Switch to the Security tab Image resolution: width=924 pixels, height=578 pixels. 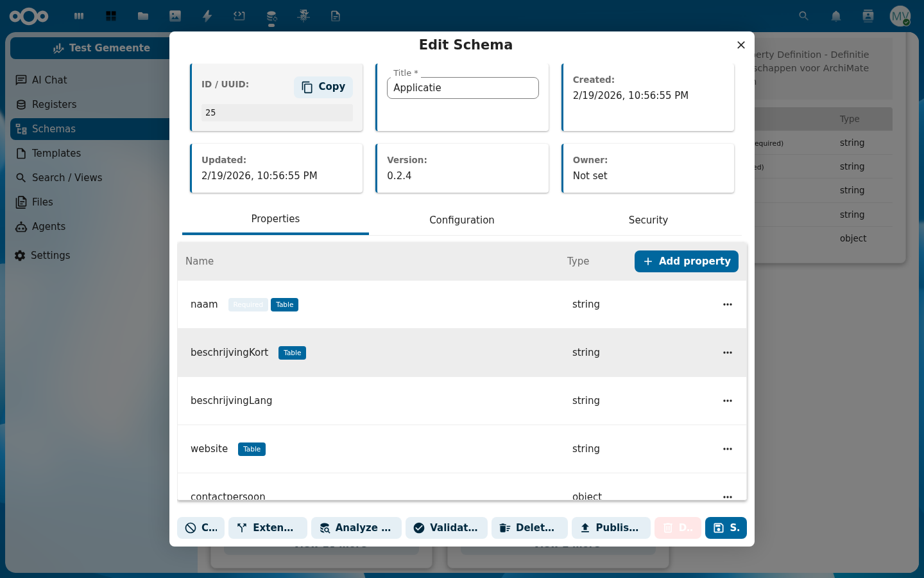pyautogui.click(x=648, y=220)
